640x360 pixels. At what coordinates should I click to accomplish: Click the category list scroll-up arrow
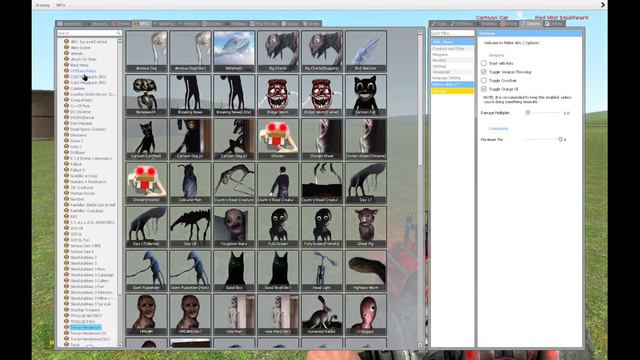120,40
